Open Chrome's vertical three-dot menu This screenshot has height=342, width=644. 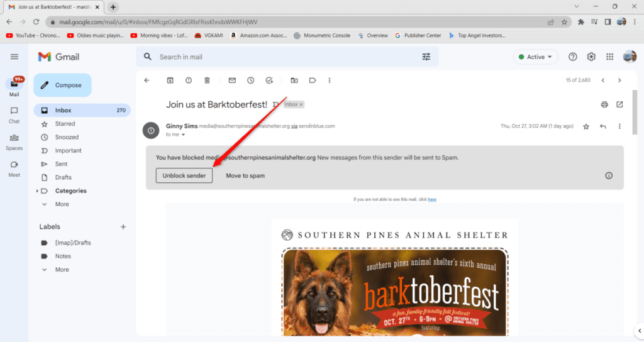(x=635, y=22)
